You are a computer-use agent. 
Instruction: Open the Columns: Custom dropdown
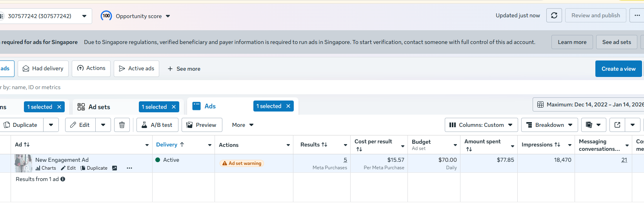481,125
